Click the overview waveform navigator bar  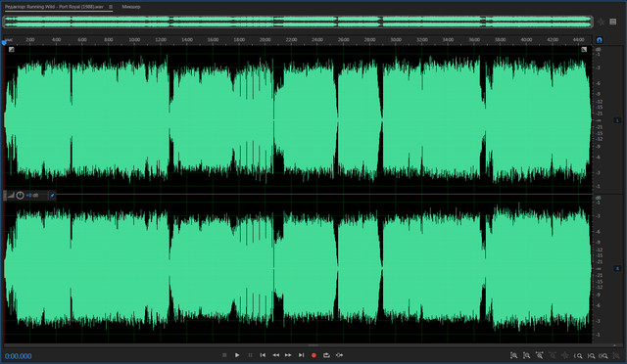click(298, 22)
